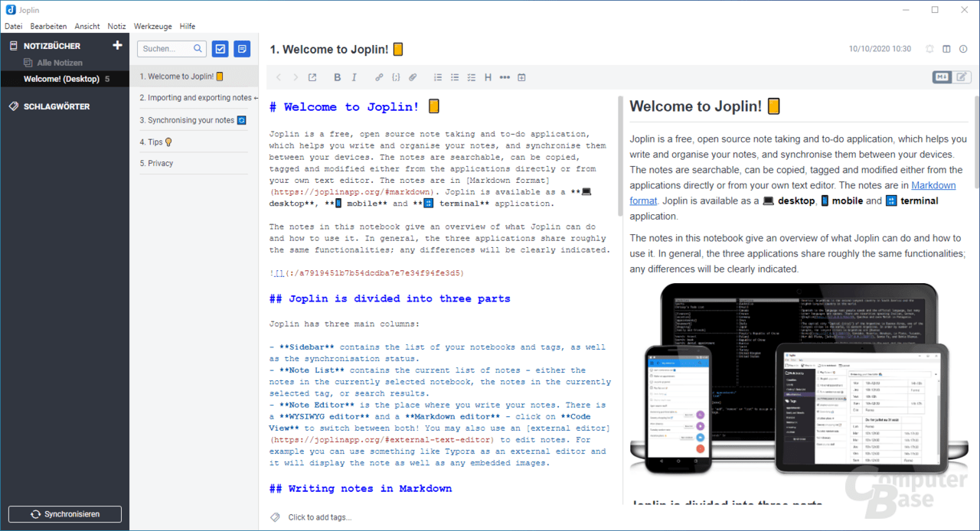980x531 pixels.
Task: Create a new note
Action: pos(242,49)
